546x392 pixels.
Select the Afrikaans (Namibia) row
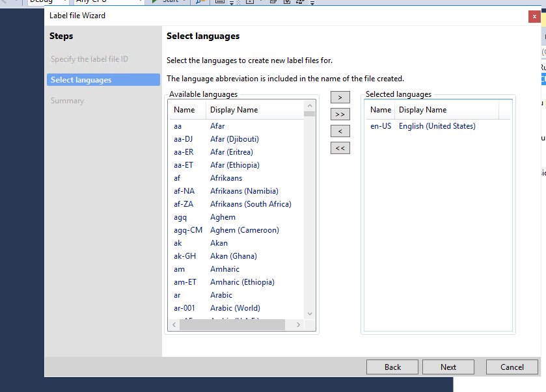(237, 191)
